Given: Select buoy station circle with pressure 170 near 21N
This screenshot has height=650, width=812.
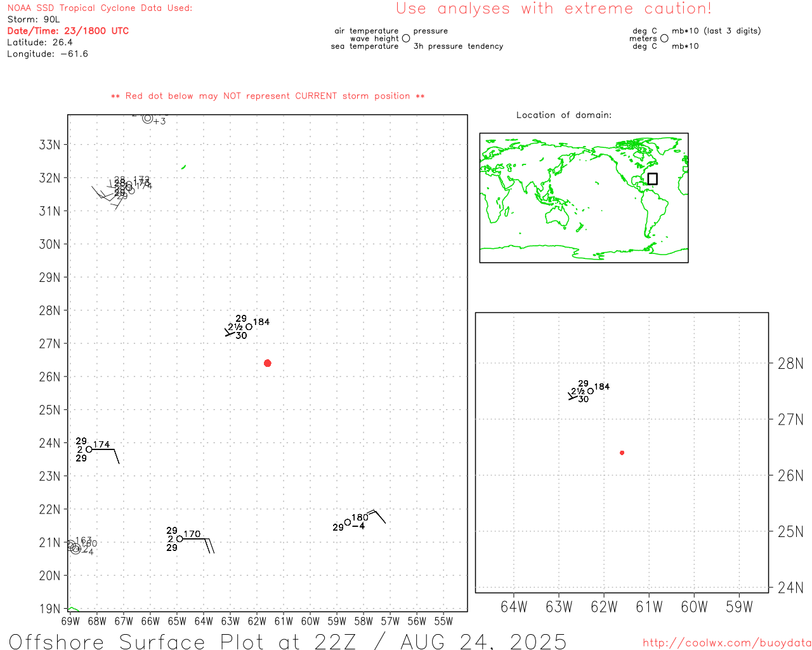Looking at the screenshot, I should tap(180, 539).
